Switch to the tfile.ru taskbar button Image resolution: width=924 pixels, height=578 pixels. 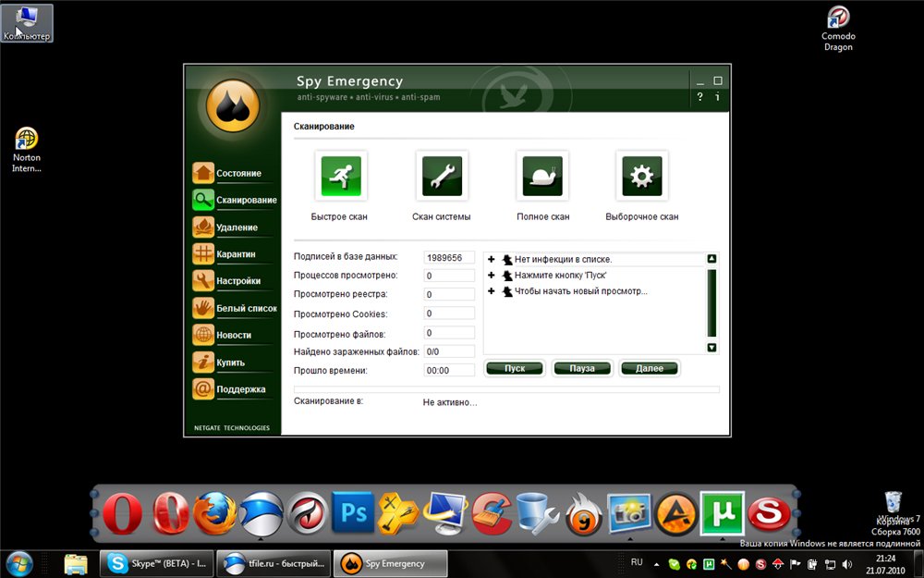273,563
